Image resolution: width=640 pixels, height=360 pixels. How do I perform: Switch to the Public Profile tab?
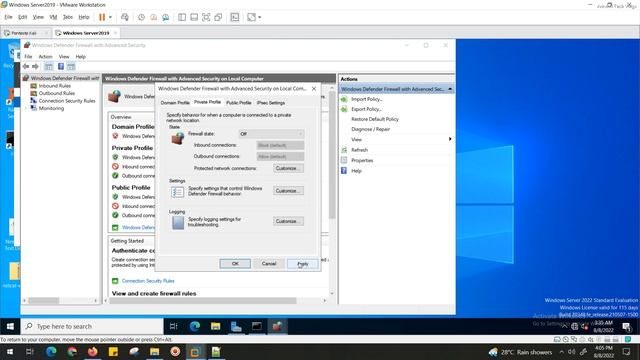pos(238,103)
